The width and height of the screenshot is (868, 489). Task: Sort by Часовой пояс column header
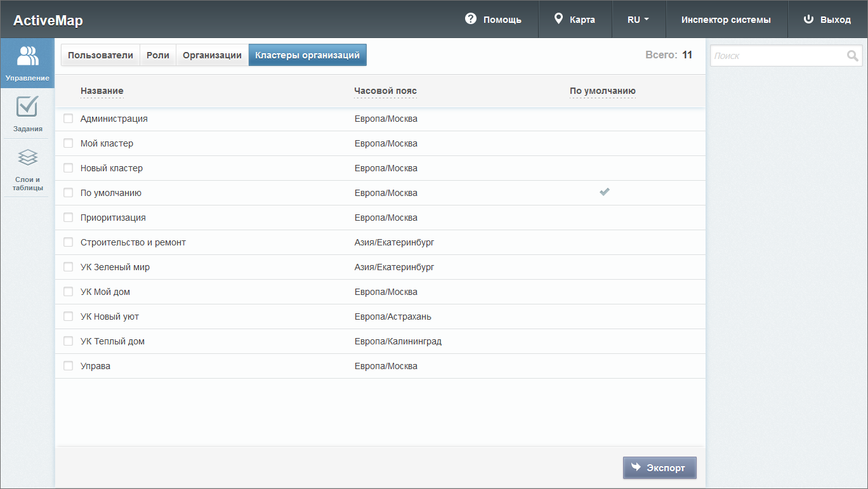coord(385,91)
